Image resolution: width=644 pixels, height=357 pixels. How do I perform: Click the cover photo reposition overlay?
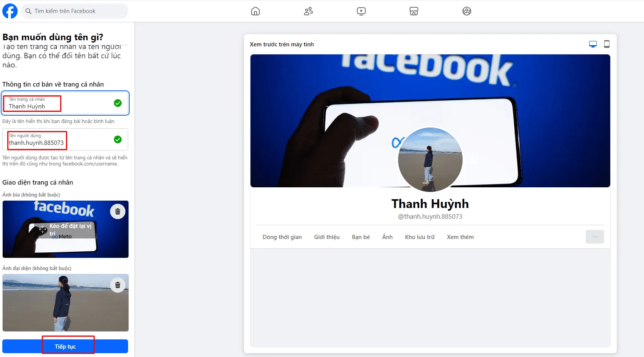click(x=66, y=229)
